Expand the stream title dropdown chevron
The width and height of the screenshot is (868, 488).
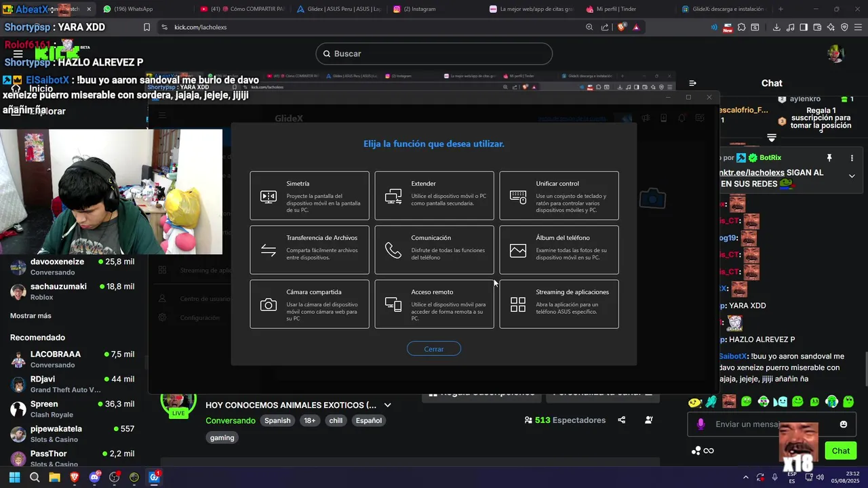click(388, 405)
